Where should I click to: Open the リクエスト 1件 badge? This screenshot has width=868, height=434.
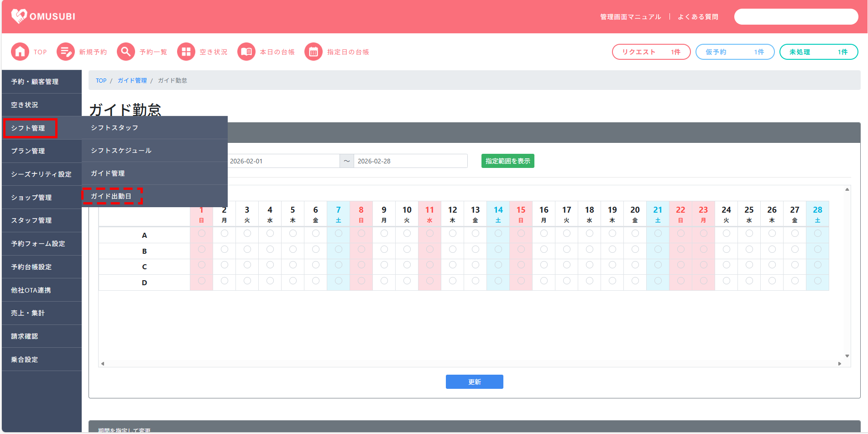coord(651,52)
